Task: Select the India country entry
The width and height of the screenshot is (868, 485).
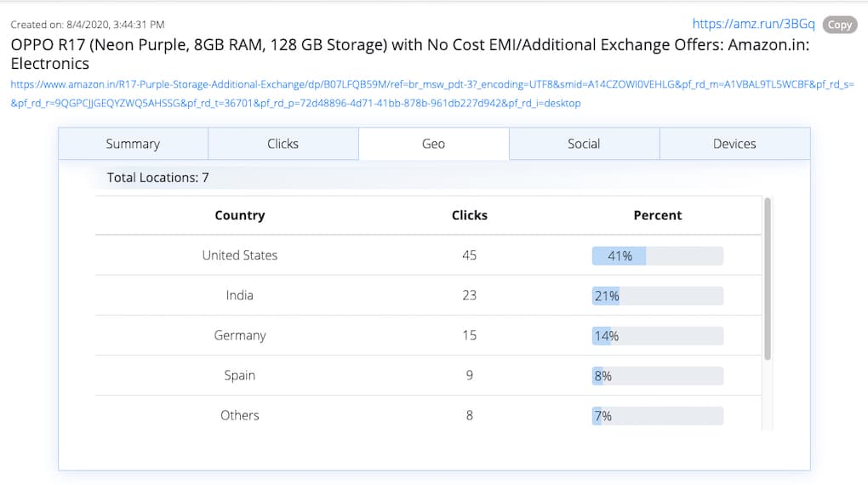Action: 239,295
